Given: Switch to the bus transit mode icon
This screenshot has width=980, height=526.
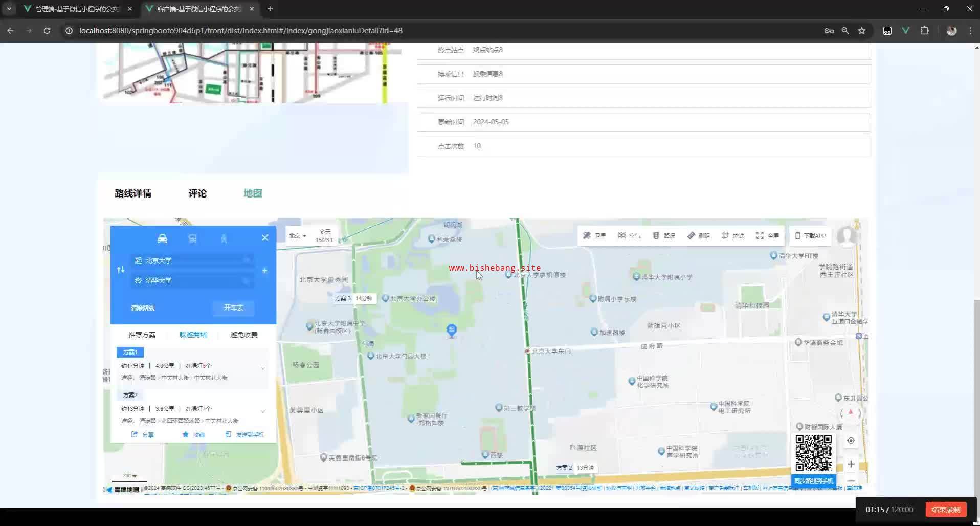Looking at the screenshot, I should [193, 238].
